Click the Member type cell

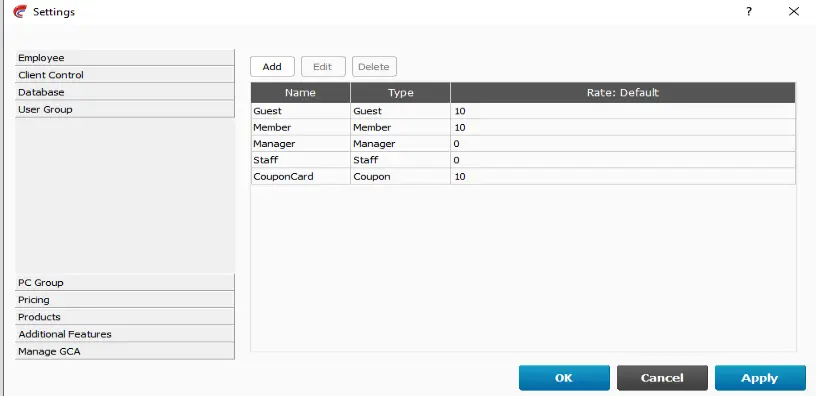click(401, 127)
